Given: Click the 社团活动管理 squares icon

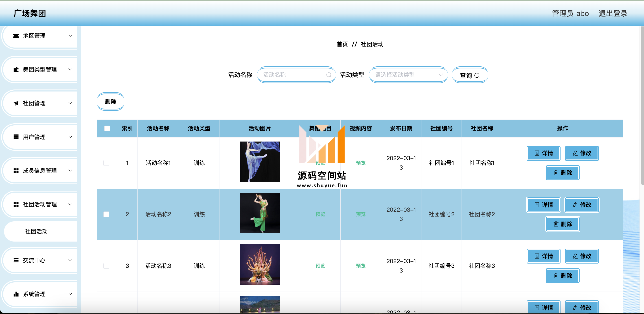Looking at the screenshot, I should tap(16, 204).
